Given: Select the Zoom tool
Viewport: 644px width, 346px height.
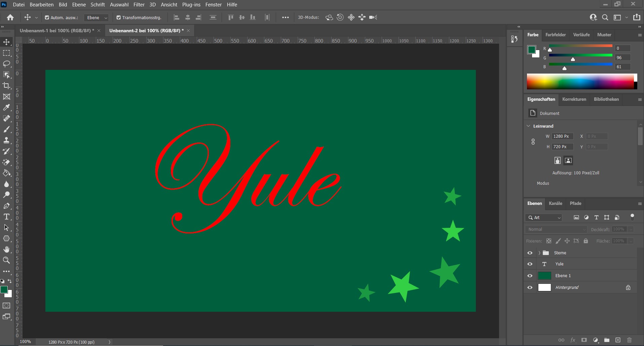Looking at the screenshot, I should [6, 260].
